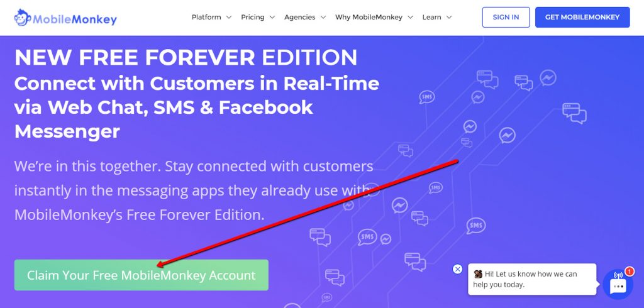Open the Pricing menu item
The image size is (644, 308).
pos(253,17)
